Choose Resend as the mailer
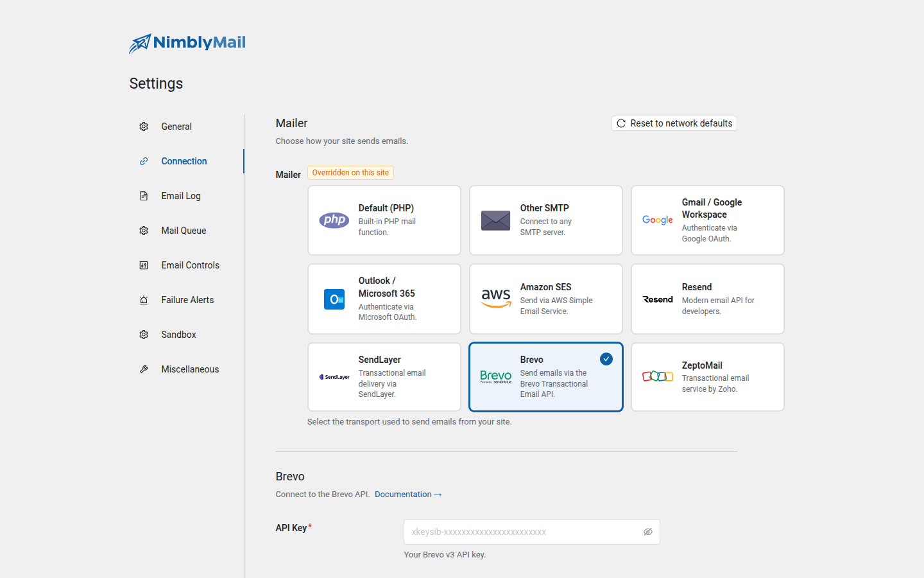924x578 pixels. [x=708, y=299]
